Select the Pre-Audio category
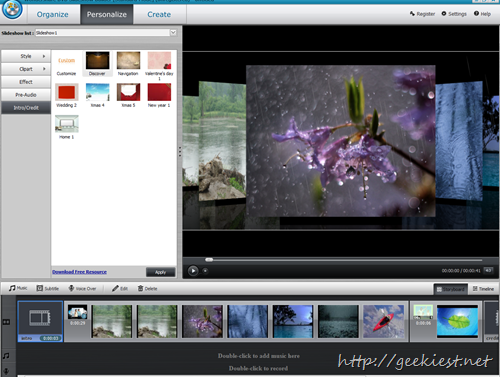 (x=26, y=95)
